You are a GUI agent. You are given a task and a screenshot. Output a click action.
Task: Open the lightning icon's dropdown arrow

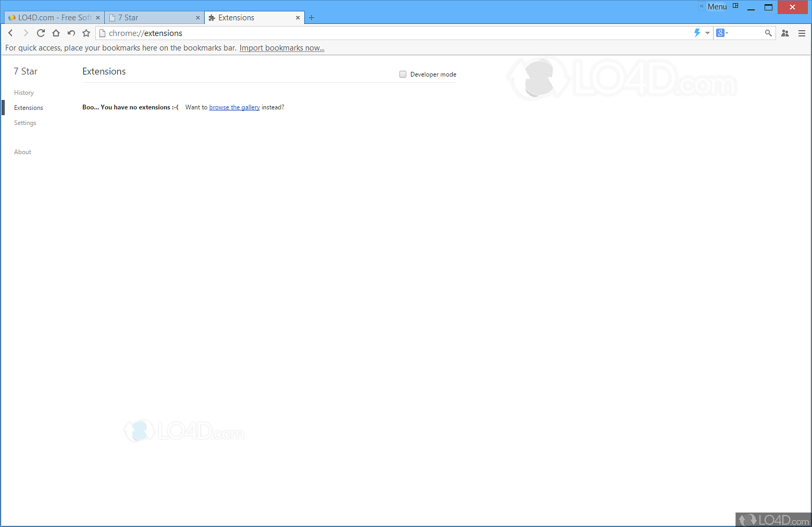(707, 33)
